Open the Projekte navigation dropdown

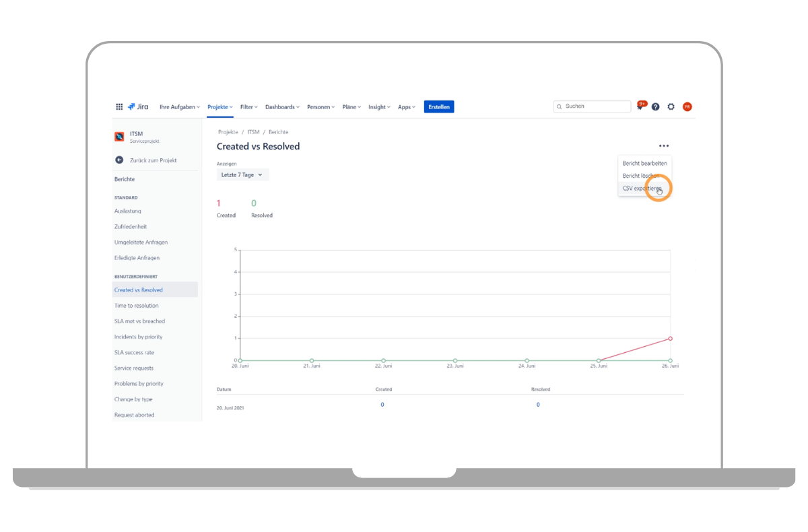pos(220,107)
